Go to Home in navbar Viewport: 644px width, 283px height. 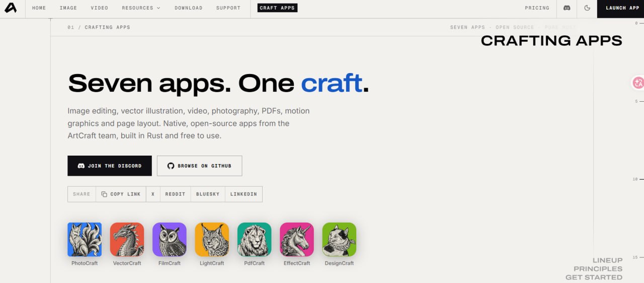coord(39,8)
